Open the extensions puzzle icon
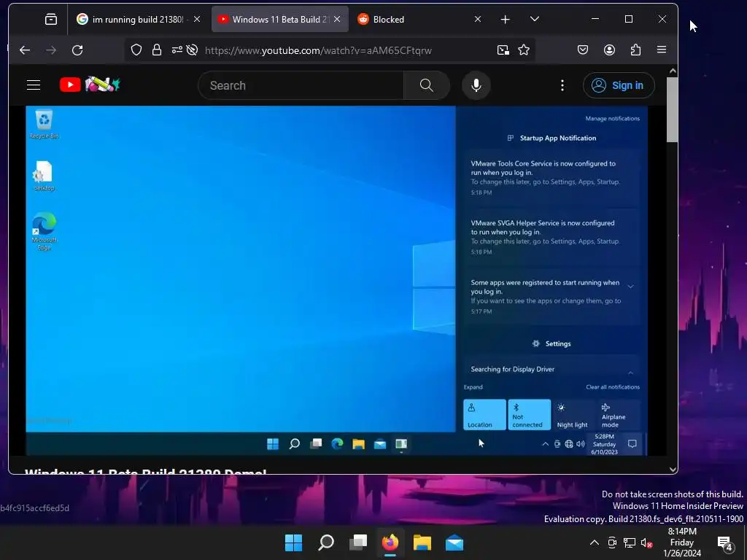Screen dimensions: 747x560 click(635, 50)
